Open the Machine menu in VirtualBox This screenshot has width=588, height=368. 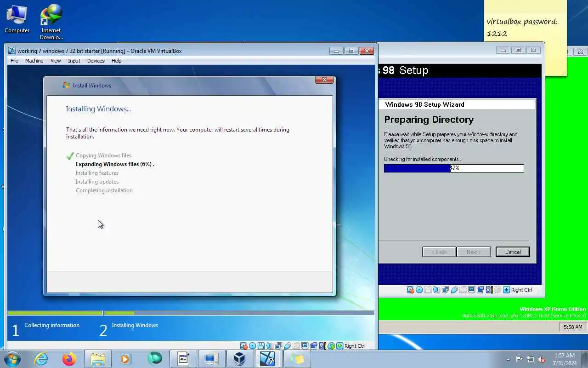coord(34,61)
